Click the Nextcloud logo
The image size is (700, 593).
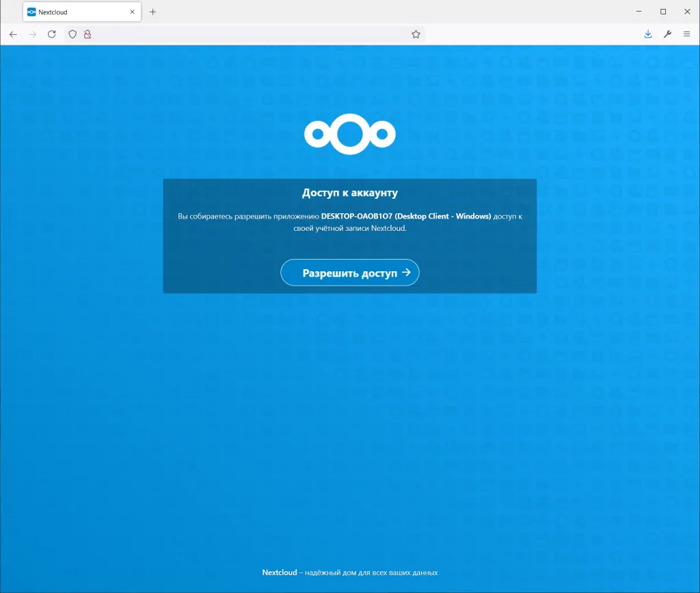coord(349,134)
